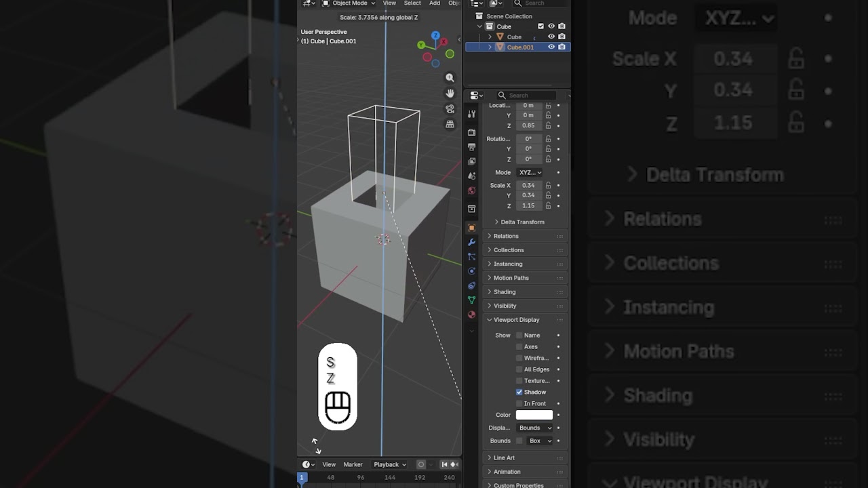This screenshot has height=488, width=868.
Task: Hide Cube.001 with its eye icon
Action: (x=551, y=47)
